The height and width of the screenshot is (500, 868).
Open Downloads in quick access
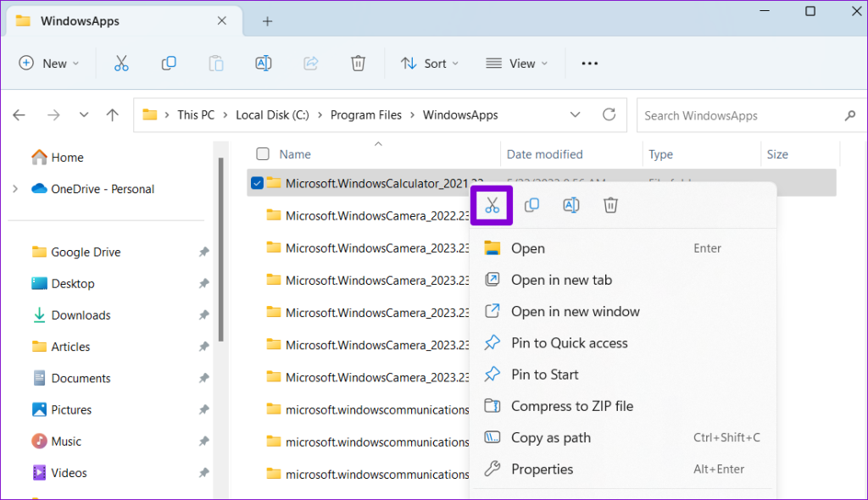71,315
